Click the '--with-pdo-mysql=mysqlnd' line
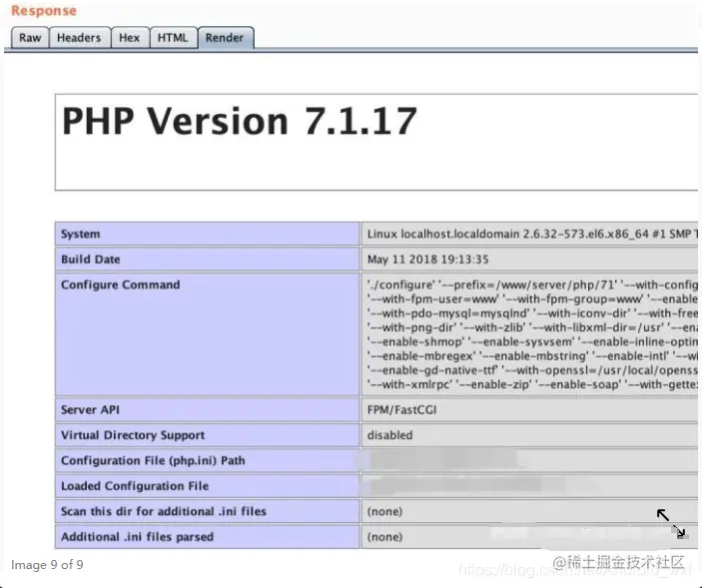Image resolution: width=702 pixels, height=588 pixels. (x=532, y=313)
